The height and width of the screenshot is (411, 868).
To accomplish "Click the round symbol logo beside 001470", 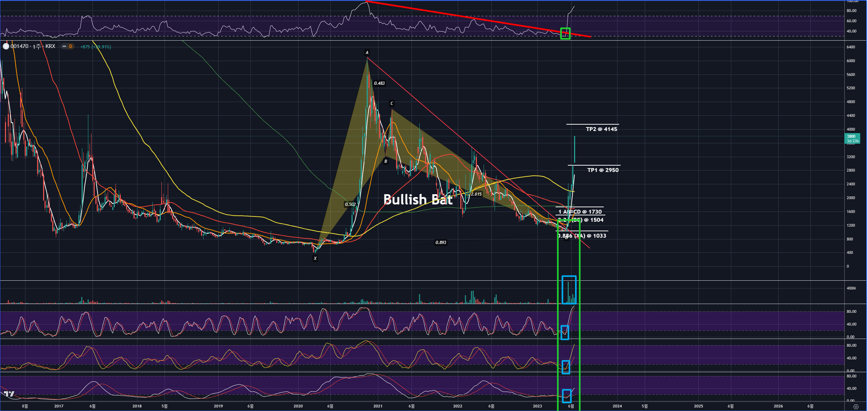I will coord(6,46).
